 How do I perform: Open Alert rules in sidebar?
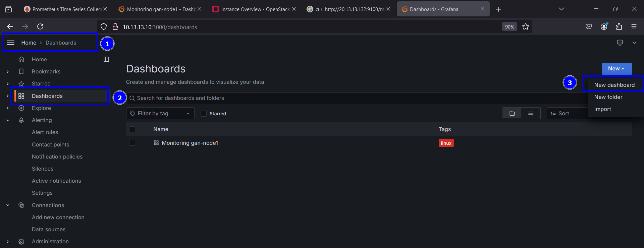pos(45,132)
